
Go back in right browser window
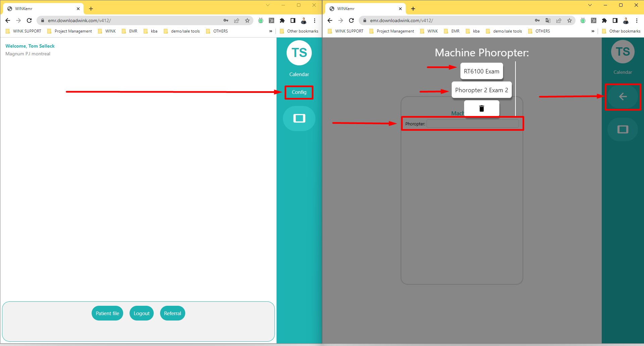tap(330, 20)
